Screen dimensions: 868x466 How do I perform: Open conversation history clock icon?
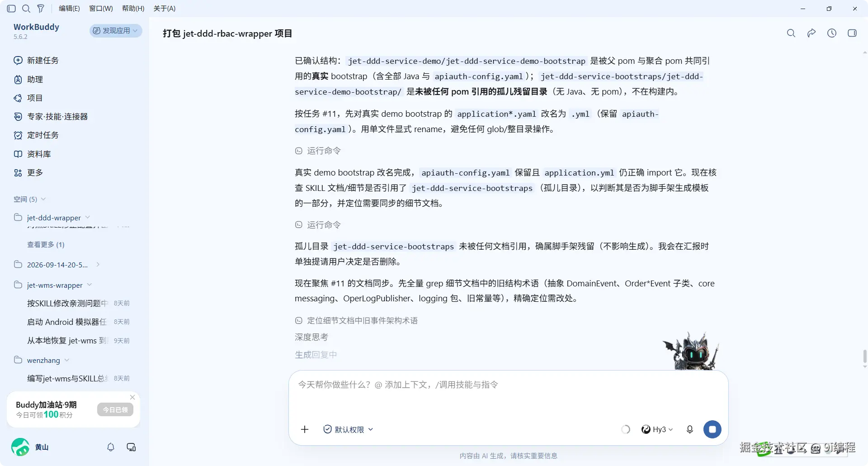pos(832,33)
